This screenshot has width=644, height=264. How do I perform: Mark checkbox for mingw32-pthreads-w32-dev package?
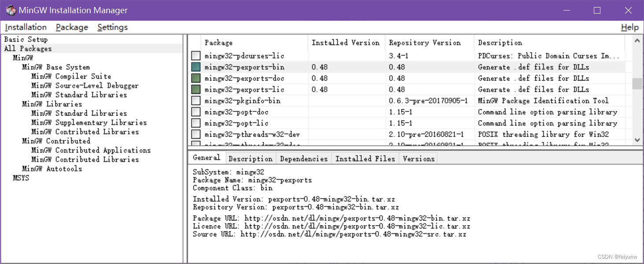196,134
